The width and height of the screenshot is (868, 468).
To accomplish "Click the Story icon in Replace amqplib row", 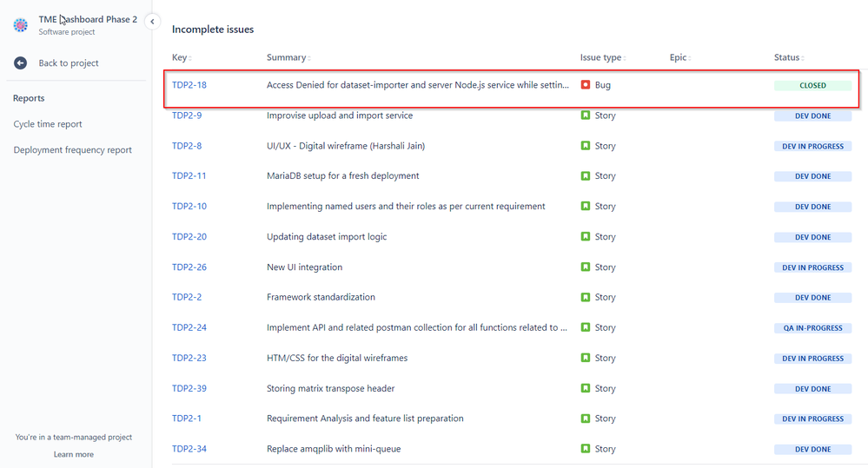I will coord(585,448).
